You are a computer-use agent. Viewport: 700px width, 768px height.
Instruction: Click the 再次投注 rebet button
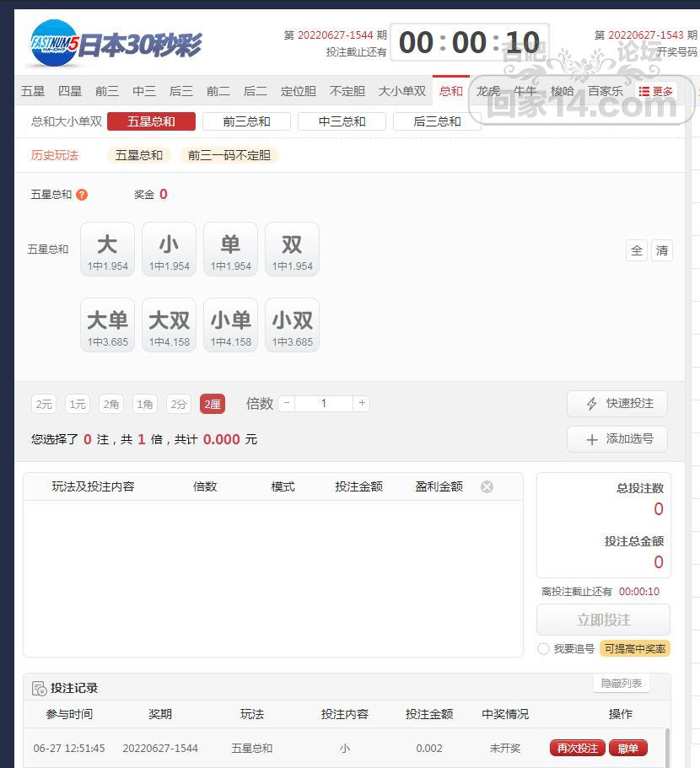[578, 749]
